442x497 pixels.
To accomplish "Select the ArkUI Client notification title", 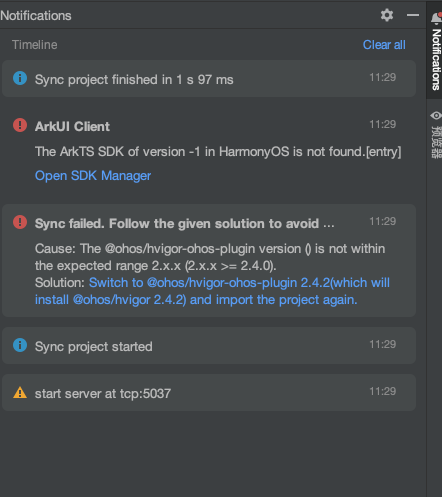I will coord(72,127).
